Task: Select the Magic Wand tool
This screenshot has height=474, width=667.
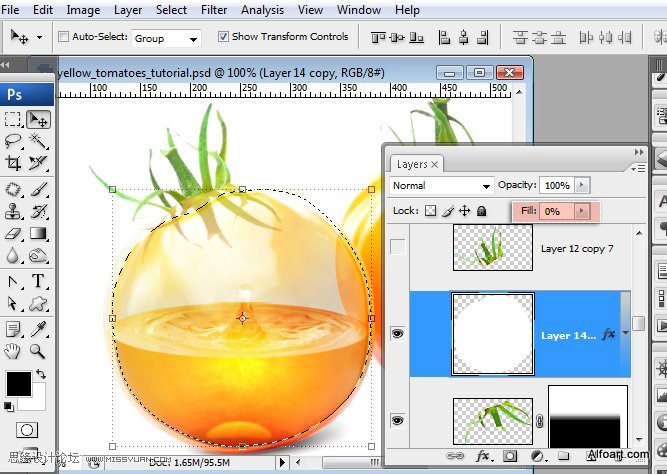Action: pyautogui.click(x=38, y=141)
